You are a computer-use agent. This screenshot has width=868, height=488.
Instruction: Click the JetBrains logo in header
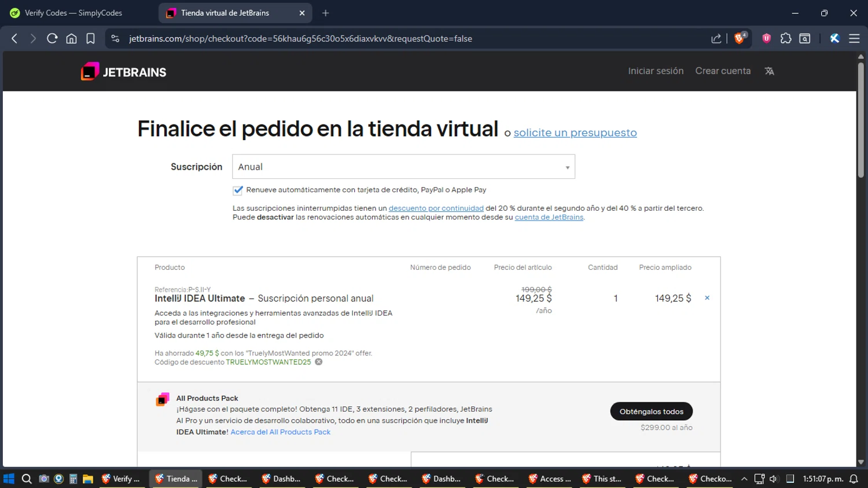[123, 71]
